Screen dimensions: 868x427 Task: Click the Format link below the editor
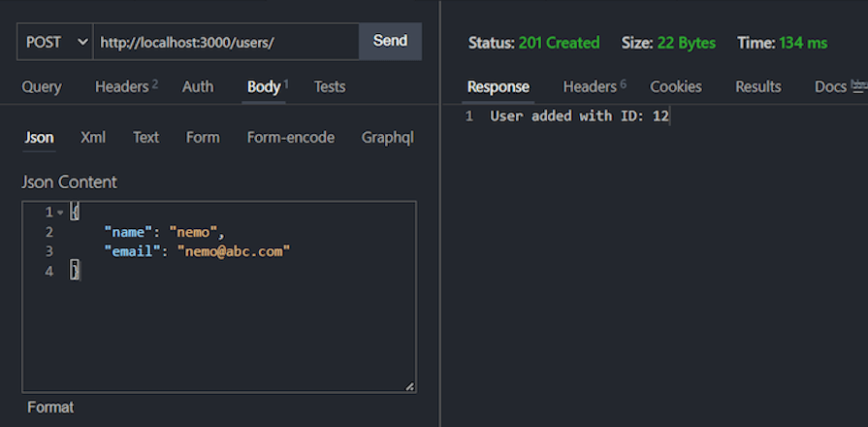tap(50, 408)
